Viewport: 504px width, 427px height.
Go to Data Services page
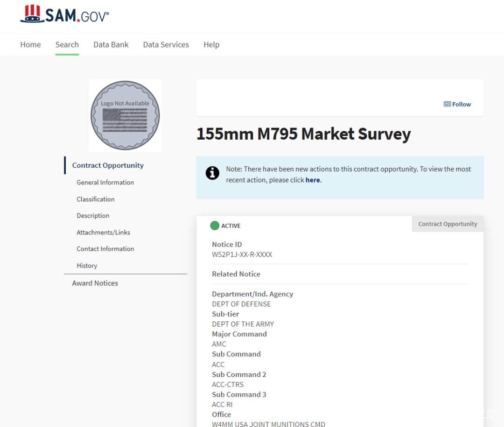point(166,45)
